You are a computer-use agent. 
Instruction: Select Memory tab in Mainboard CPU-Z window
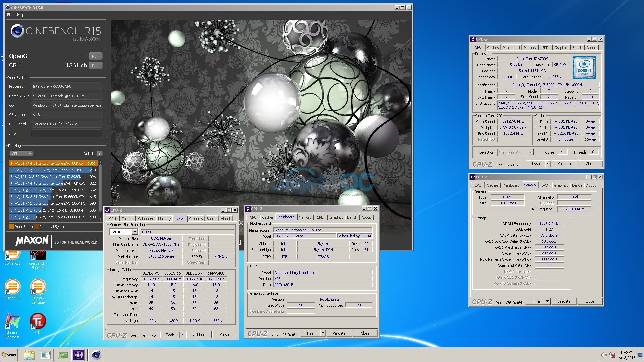pos(305,217)
